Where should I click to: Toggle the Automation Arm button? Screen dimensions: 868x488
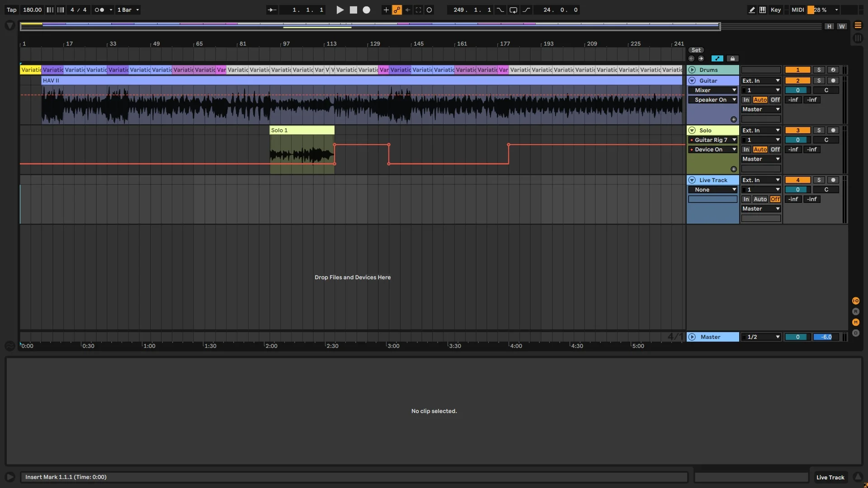396,9
